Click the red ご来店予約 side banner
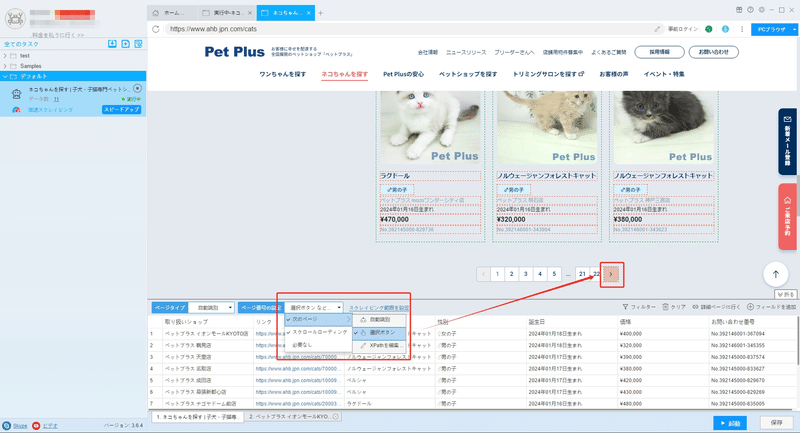Viewport: 800px width, 433px height. click(x=787, y=217)
